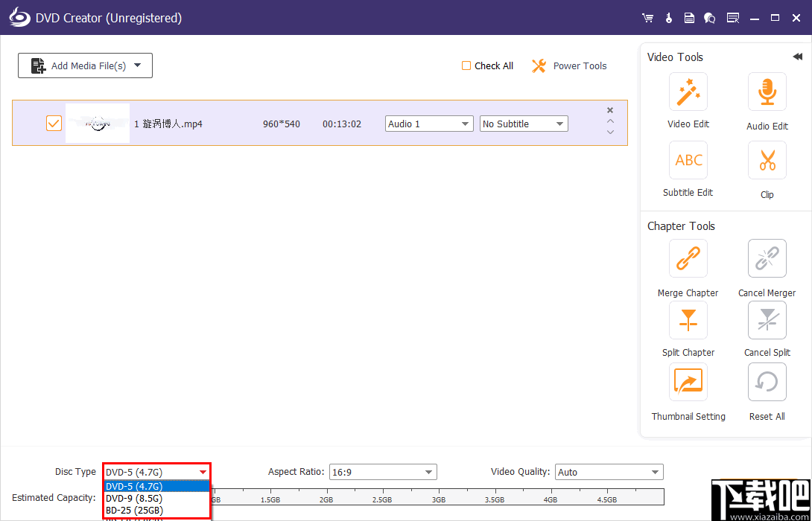Open the purchase cart in the title bar
The image size is (812, 521).
click(x=647, y=17)
